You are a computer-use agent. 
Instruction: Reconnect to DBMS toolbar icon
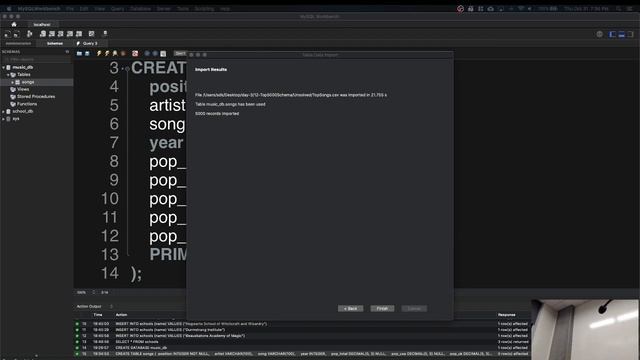[x=105, y=34]
